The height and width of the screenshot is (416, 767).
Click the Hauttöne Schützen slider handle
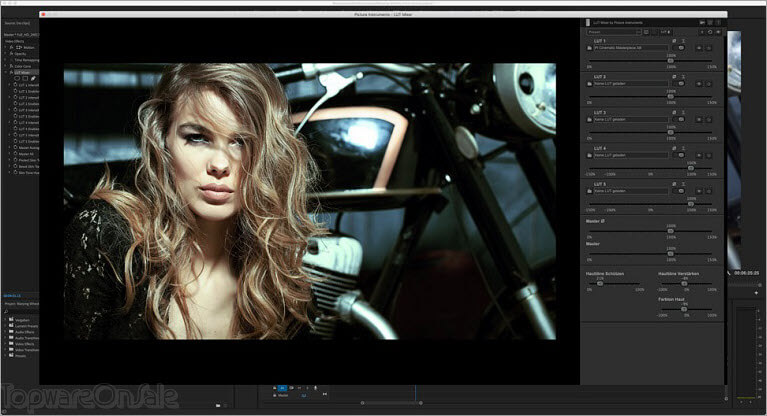[x=600, y=283]
